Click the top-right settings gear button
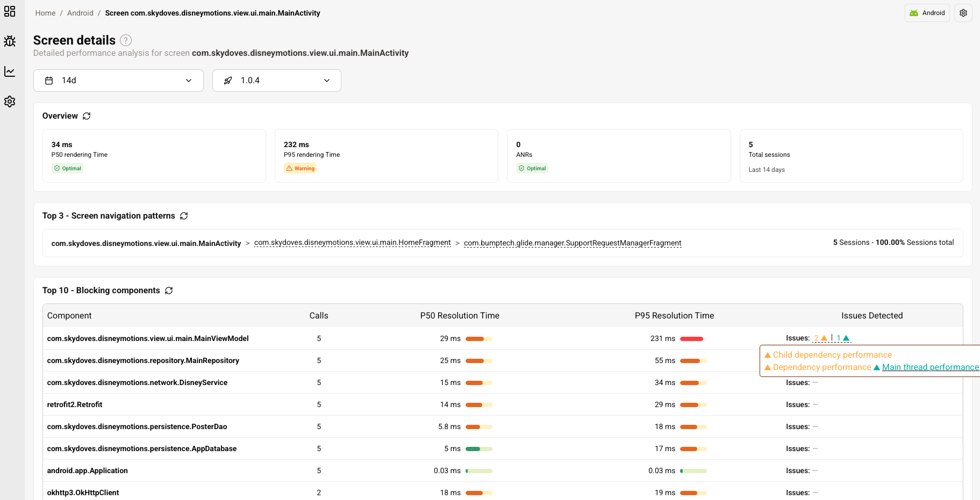The height and width of the screenshot is (500, 980). pyautogui.click(x=963, y=13)
